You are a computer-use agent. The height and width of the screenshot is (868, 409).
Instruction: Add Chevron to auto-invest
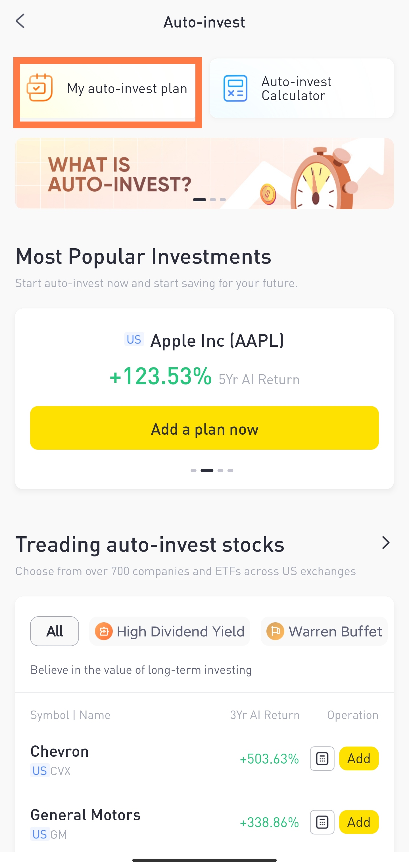[358, 758]
